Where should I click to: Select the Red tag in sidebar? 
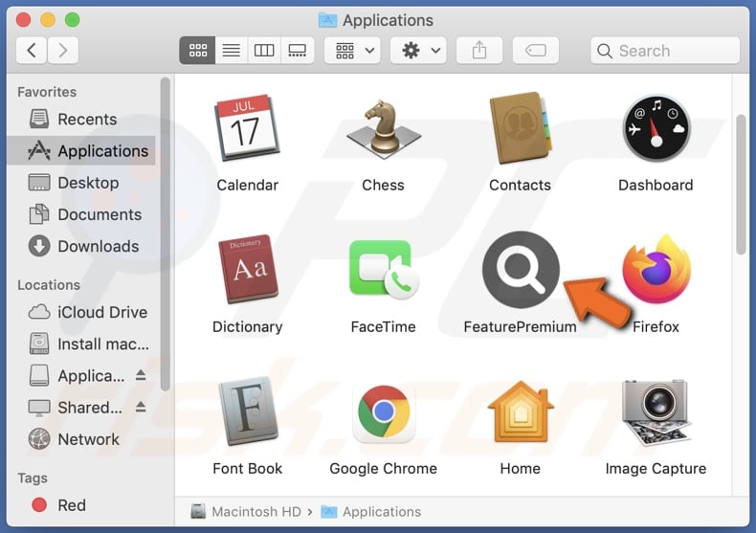pos(81,505)
